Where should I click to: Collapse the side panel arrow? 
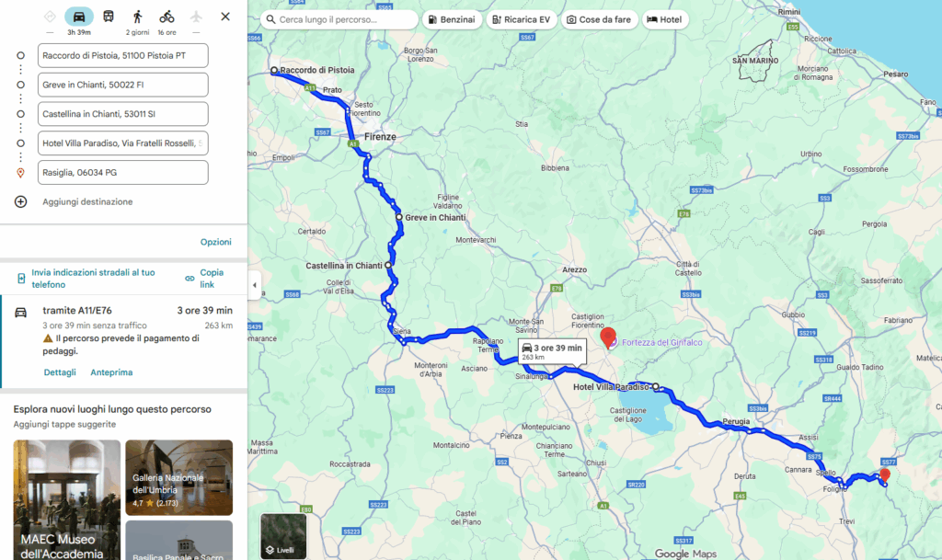tap(254, 285)
